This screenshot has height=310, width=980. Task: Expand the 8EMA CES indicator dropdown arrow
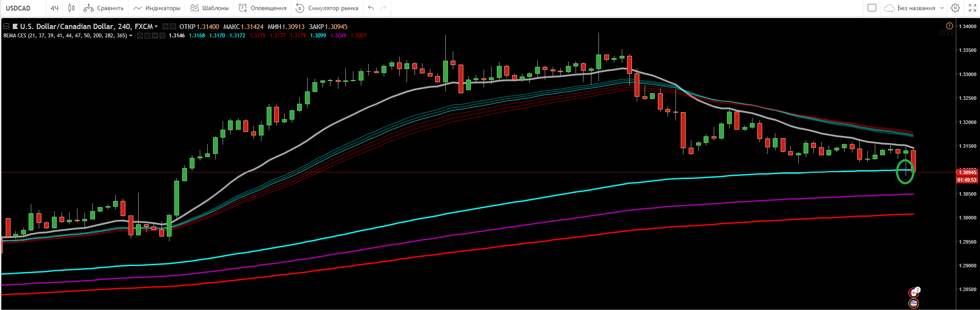tap(131, 36)
